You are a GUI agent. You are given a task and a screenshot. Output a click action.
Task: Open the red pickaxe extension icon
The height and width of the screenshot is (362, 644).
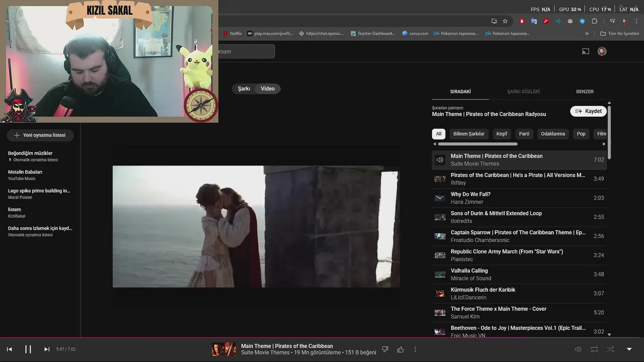[546, 21]
